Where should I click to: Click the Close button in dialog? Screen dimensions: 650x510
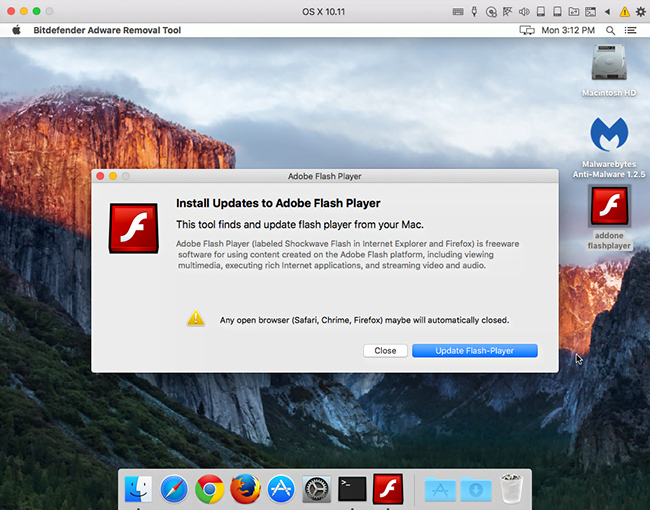coord(385,351)
